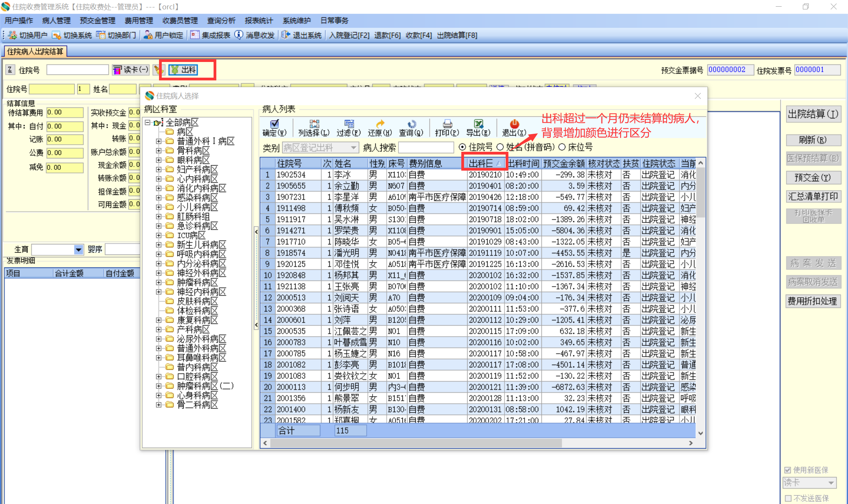Image resolution: width=848 pixels, height=504 pixels.
Task: Open the 报表统计 menu
Action: [x=258, y=21]
